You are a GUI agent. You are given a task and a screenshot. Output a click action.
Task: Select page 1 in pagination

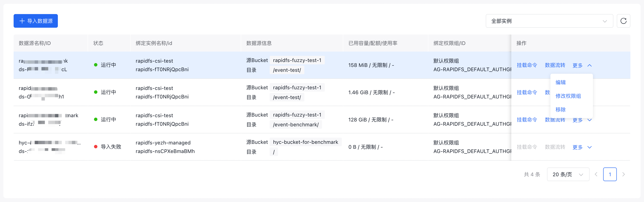pyautogui.click(x=610, y=174)
